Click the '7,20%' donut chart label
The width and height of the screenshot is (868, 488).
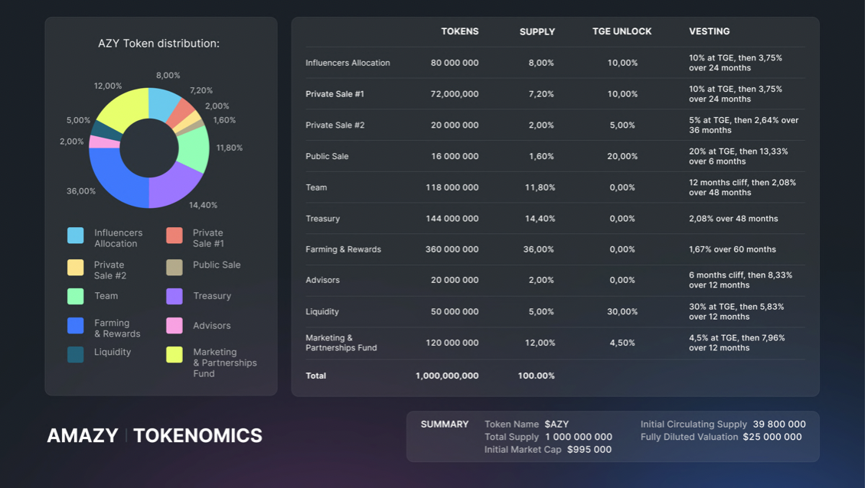click(x=201, y=90)
